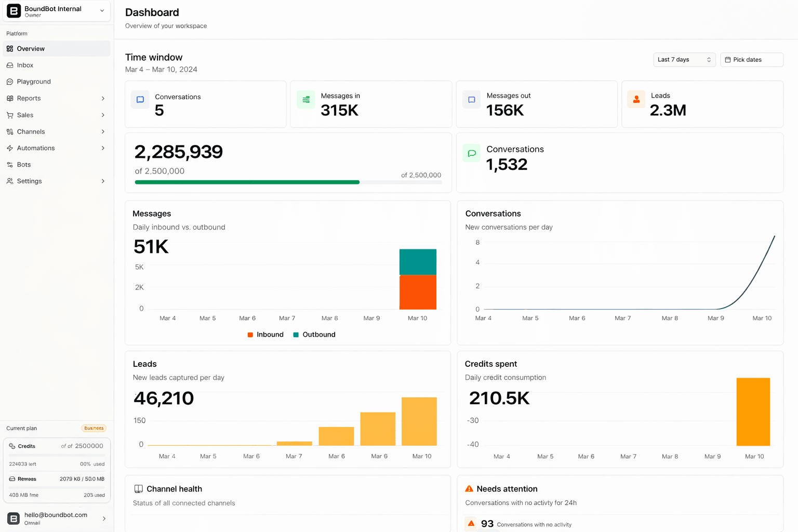Select the Inbox icon in the sidebar

[9, 65]
